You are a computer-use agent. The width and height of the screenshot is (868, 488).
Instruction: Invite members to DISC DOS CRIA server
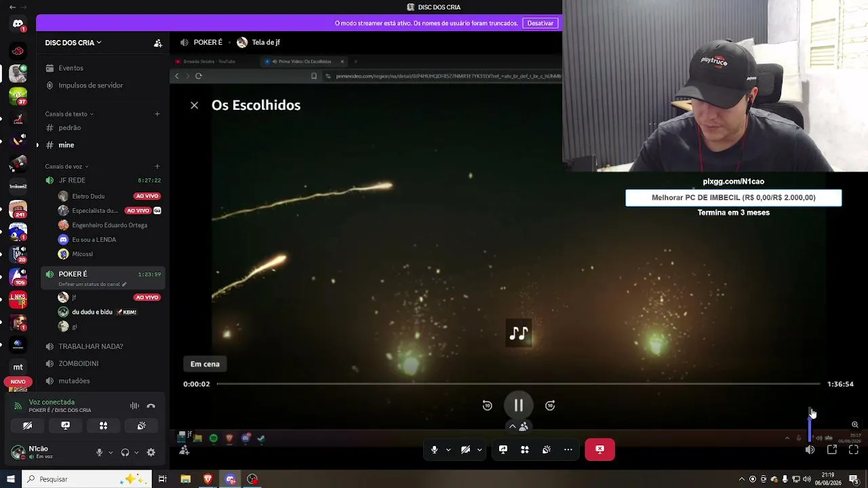(158, 43)
